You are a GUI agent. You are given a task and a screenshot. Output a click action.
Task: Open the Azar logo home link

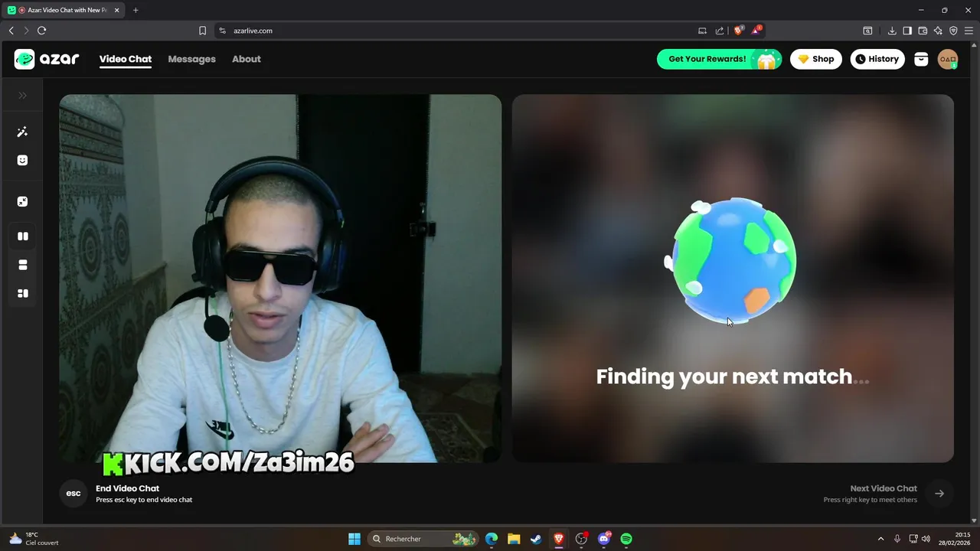[47, 59]
